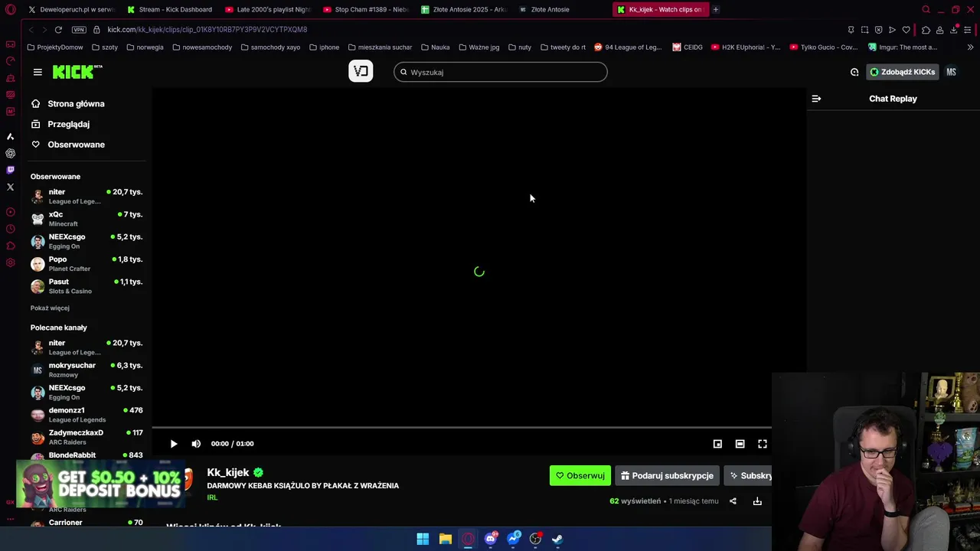The image size is (980, 551).
Task: Open the Kick hamburger menu
Action: (38, 72)
